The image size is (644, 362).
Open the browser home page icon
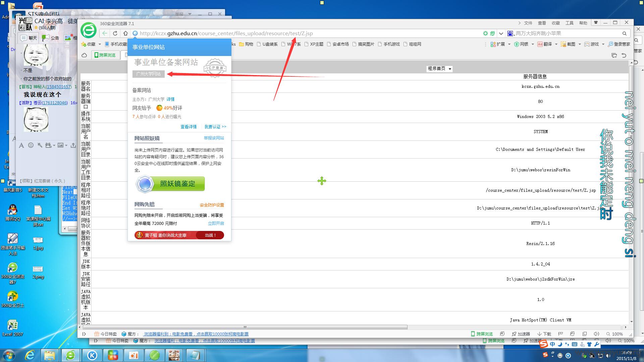pyautogui.click(x=125, y=33)
